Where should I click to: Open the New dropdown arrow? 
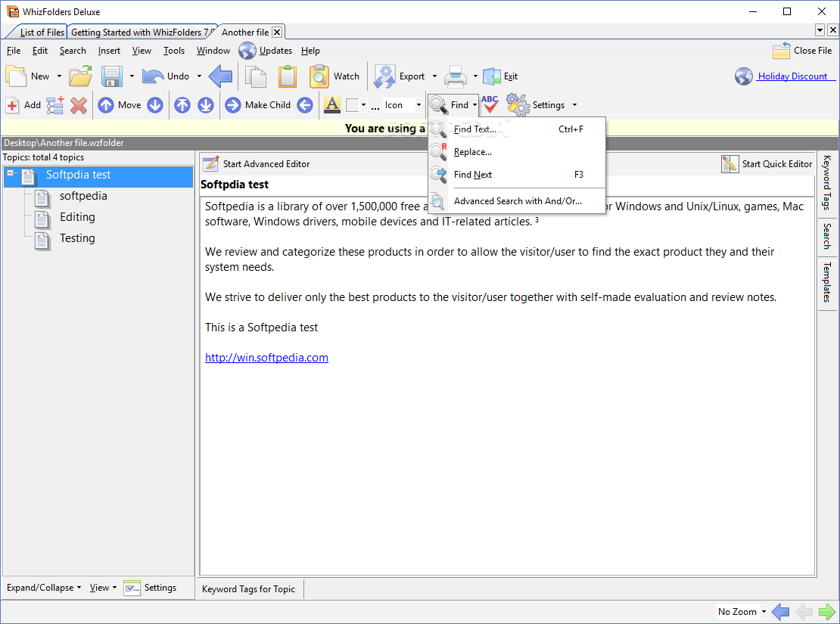(59, 76)
